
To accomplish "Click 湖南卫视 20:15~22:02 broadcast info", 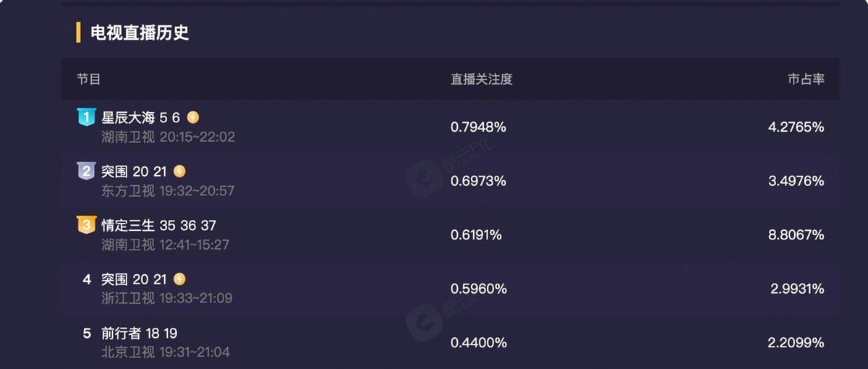I will (x=168, y=137).
